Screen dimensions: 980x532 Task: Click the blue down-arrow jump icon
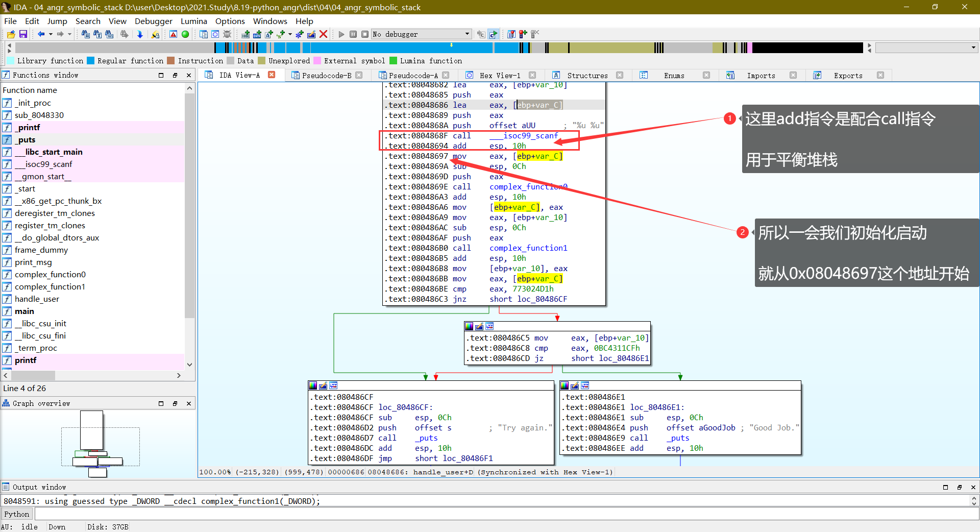[x=140, y=34]
